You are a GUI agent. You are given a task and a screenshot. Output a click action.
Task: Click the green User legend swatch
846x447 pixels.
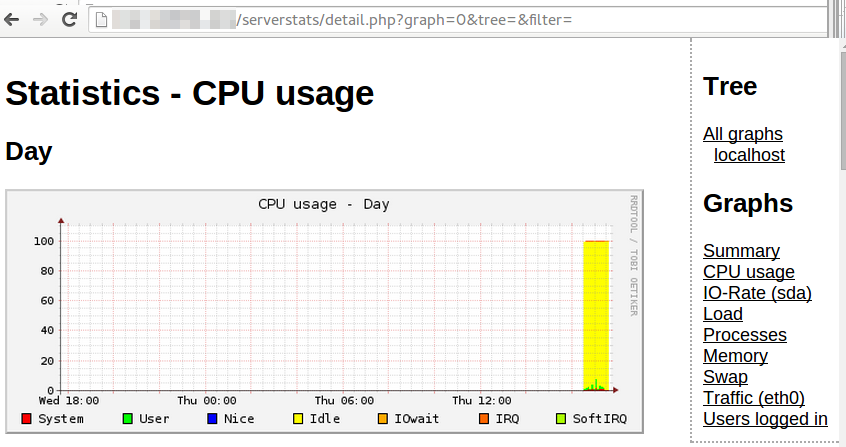127,419
